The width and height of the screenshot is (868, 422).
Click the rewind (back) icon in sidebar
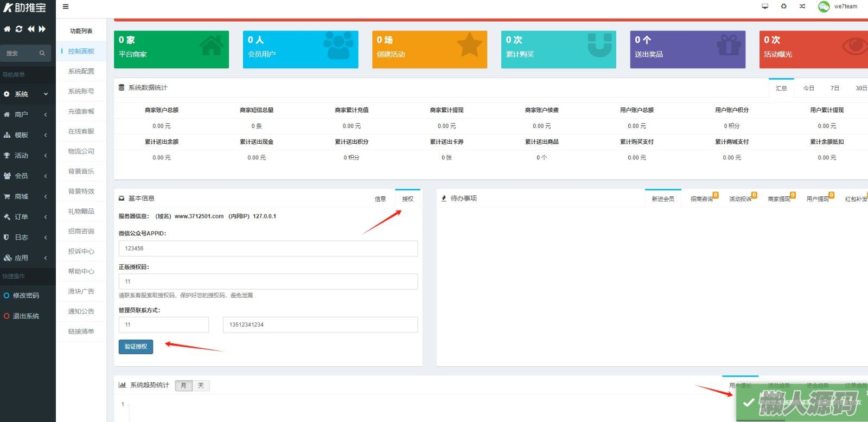(x=31, y=29)
